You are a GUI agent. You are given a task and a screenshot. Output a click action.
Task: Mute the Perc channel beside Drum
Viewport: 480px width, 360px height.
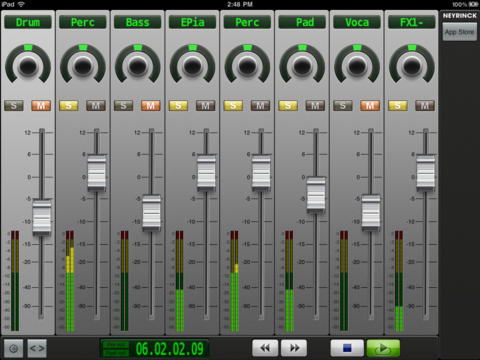click(96, 106)
